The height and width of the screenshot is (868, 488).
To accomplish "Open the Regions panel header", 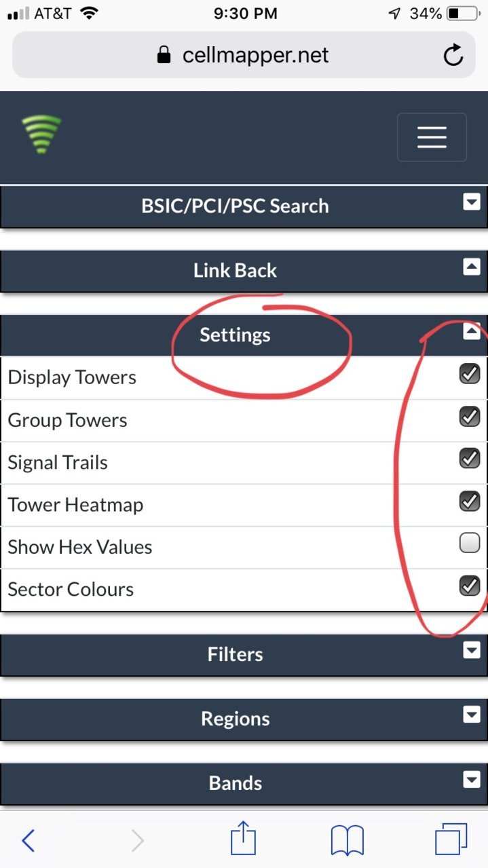I will [x=244, y=719].
